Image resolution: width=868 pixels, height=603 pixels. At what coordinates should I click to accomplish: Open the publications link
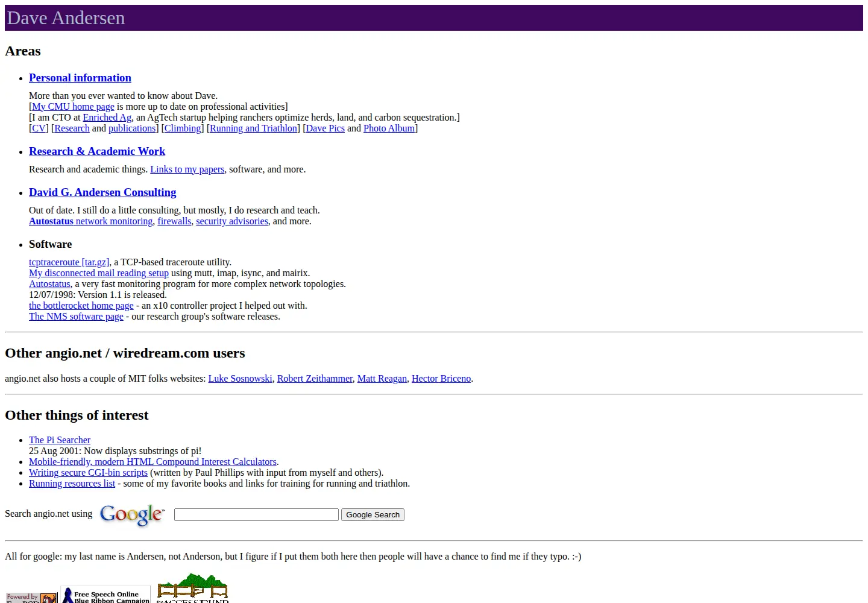132,128
